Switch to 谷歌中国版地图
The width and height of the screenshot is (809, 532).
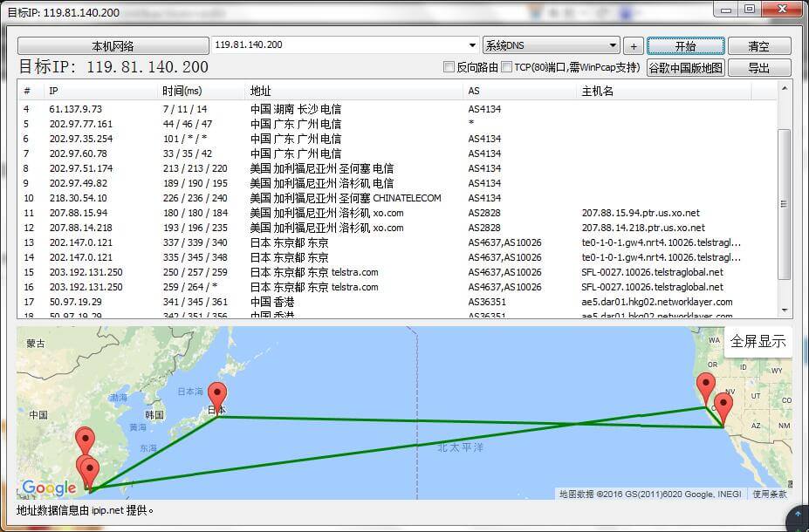(x=685, y=68)
